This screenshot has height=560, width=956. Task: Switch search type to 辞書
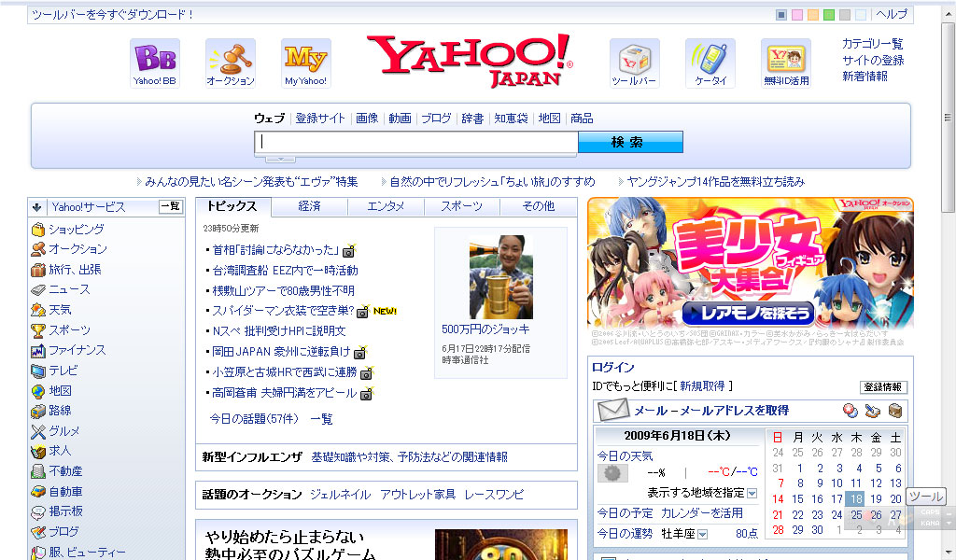pos(472,119)
